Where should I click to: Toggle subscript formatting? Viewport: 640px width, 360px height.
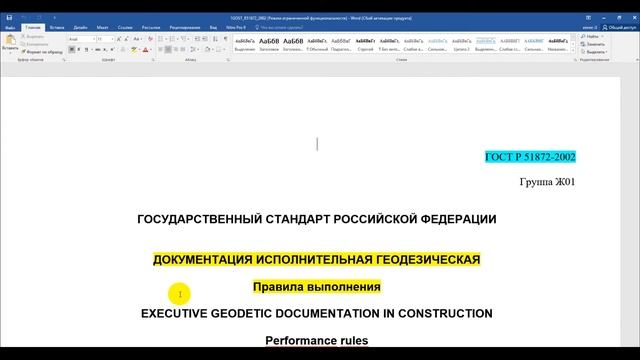105,49
